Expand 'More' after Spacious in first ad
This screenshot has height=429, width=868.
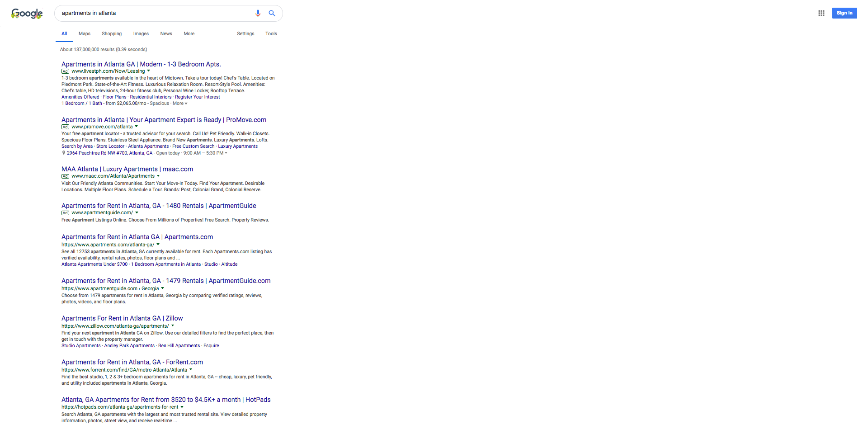[180, 104]
